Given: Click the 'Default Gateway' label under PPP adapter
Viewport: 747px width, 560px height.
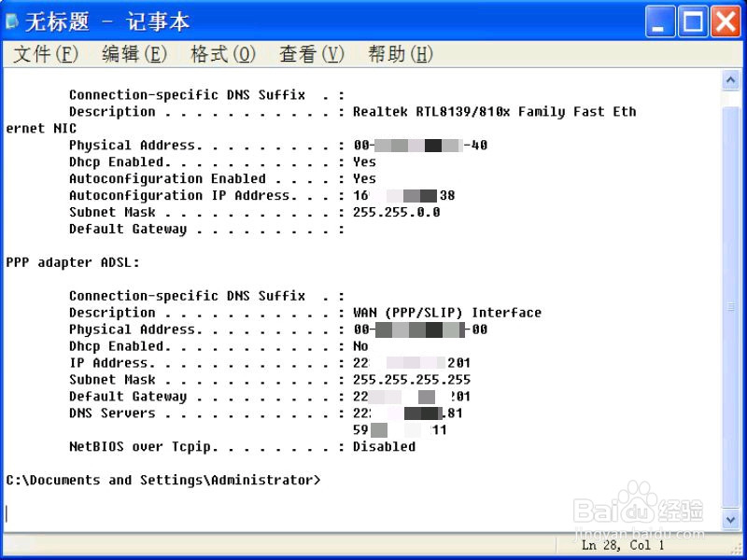Looking at the screenshot, I should point(128,397).
